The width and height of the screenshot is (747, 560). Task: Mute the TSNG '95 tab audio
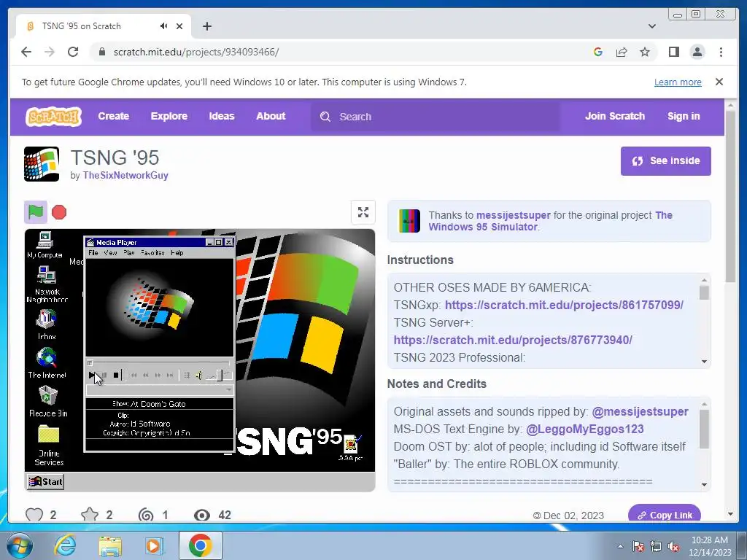[164, 26]
